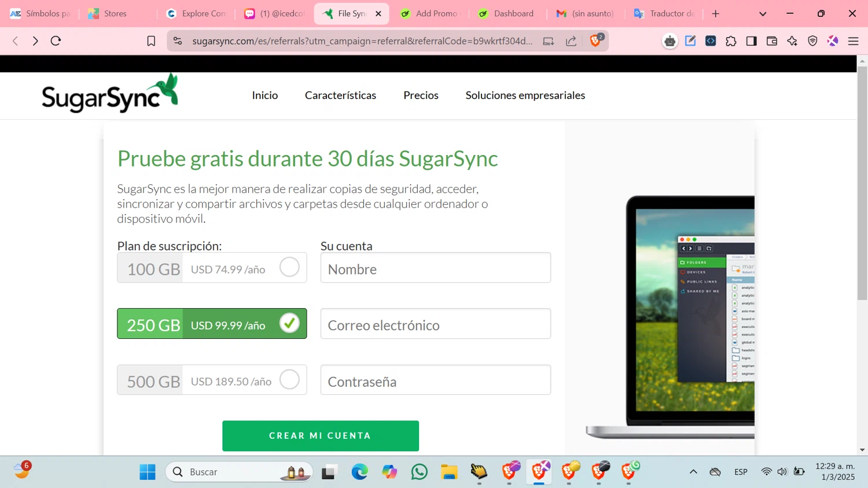The height and width of the screenshot is (488, 868).
Task: Open the clock and date panel
Action: click(x=835, y=472)
